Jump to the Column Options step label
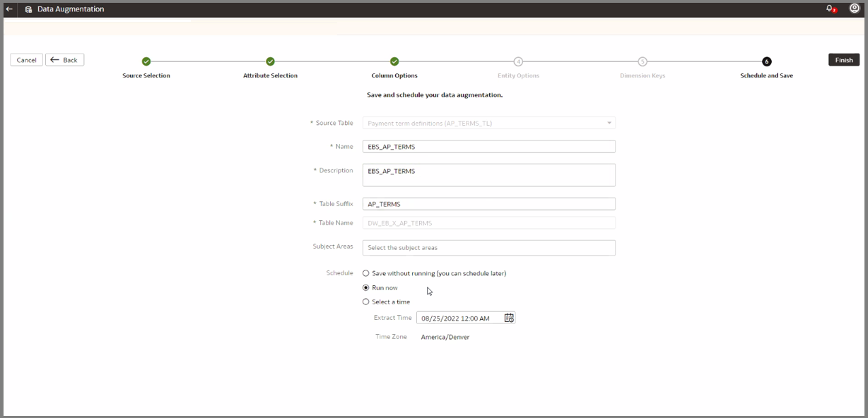 (394, 76)
